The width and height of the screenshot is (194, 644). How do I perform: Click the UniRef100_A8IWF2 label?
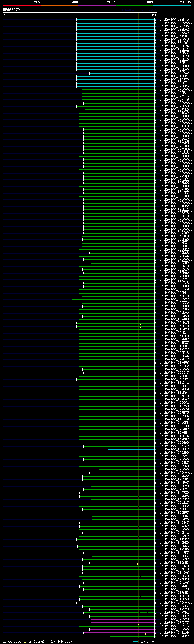click(174, 449)
